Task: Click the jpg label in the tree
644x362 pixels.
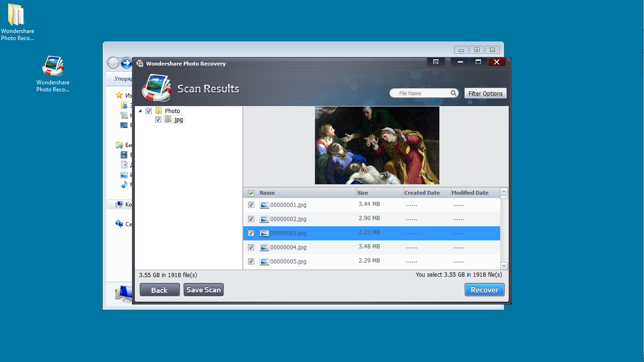Action: 178,120
